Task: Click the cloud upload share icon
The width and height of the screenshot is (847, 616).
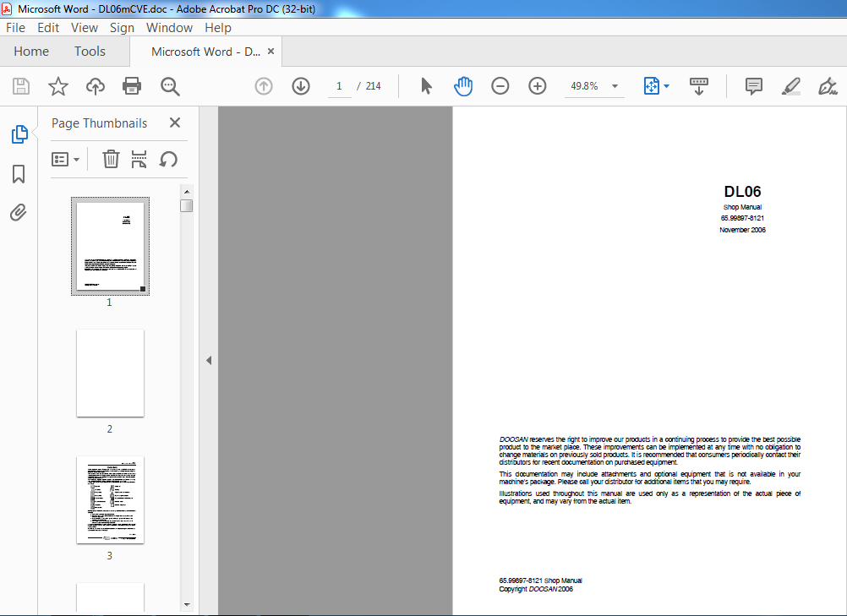Action: 95,86
